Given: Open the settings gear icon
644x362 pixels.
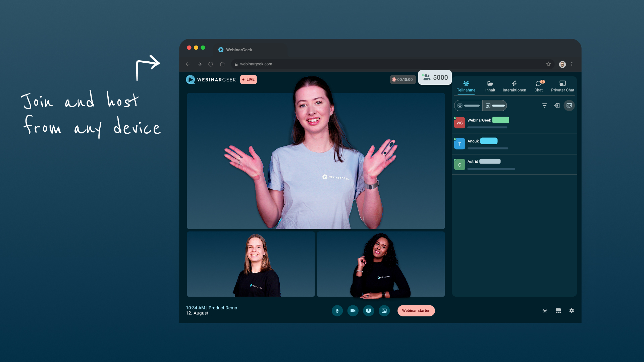Looking at the screenshot, I should 572,311.
